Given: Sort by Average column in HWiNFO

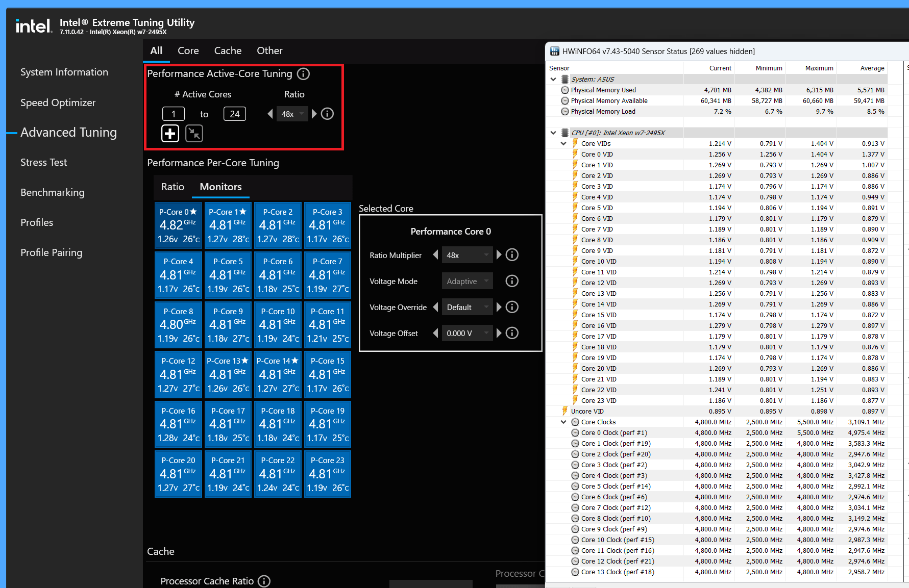Looking at the screenshot, I should coord(862,68).
